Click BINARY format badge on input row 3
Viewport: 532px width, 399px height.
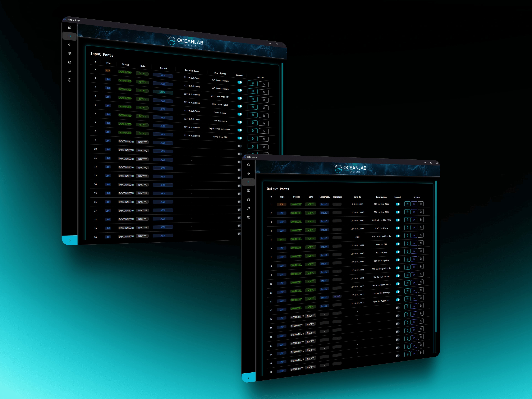163,92
